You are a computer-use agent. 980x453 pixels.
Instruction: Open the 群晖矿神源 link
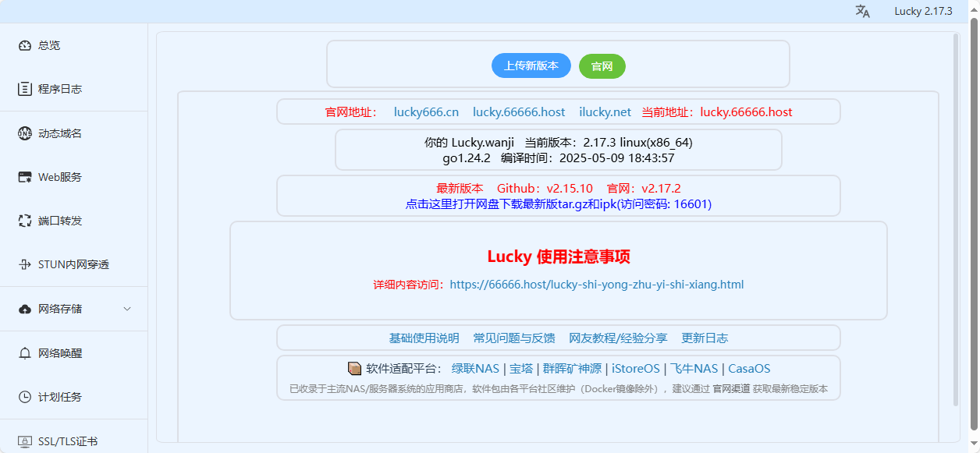coord(572,369)
